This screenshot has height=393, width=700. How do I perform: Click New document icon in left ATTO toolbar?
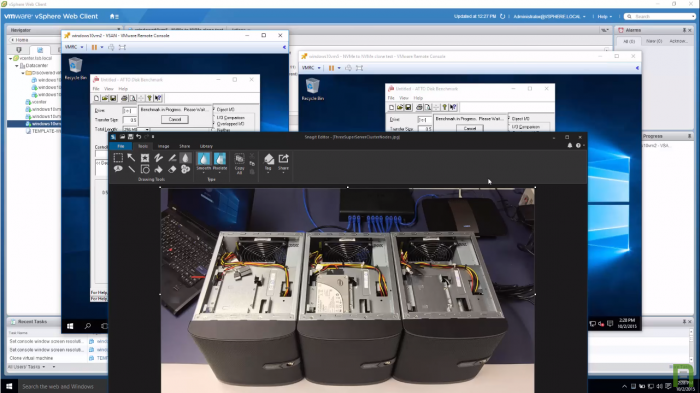(x=96, y=98)
